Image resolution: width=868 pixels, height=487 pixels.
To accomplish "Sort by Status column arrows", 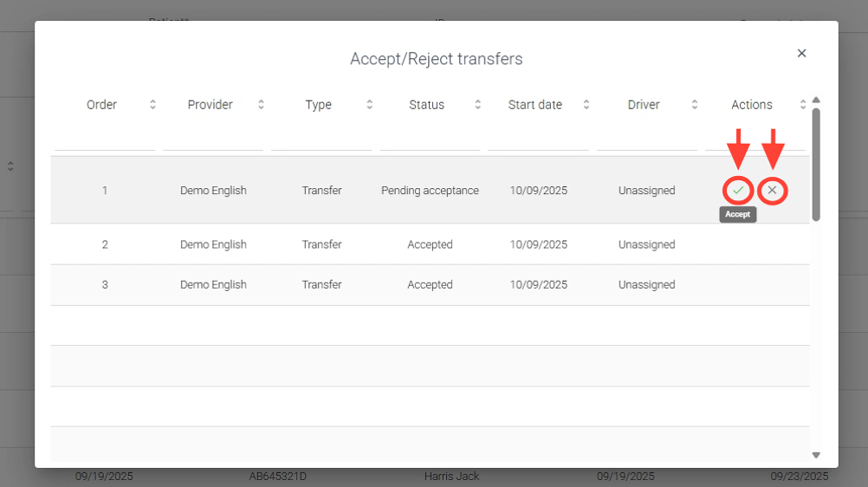I will click(x=477, y=105).
